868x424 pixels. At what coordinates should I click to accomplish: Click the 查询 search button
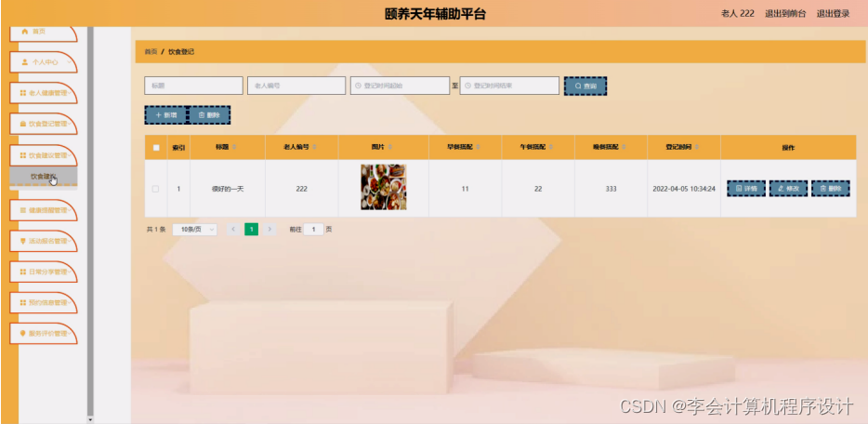585,86
